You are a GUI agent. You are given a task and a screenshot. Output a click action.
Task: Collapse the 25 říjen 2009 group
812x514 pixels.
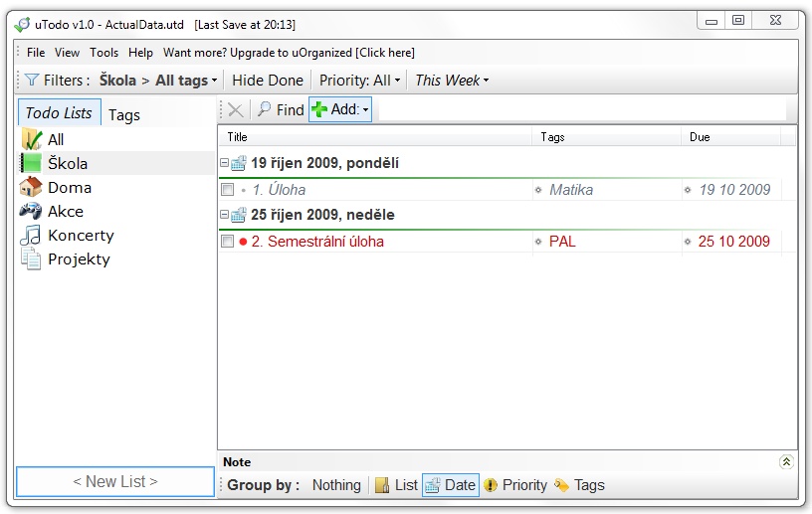[x=224, y=215]
